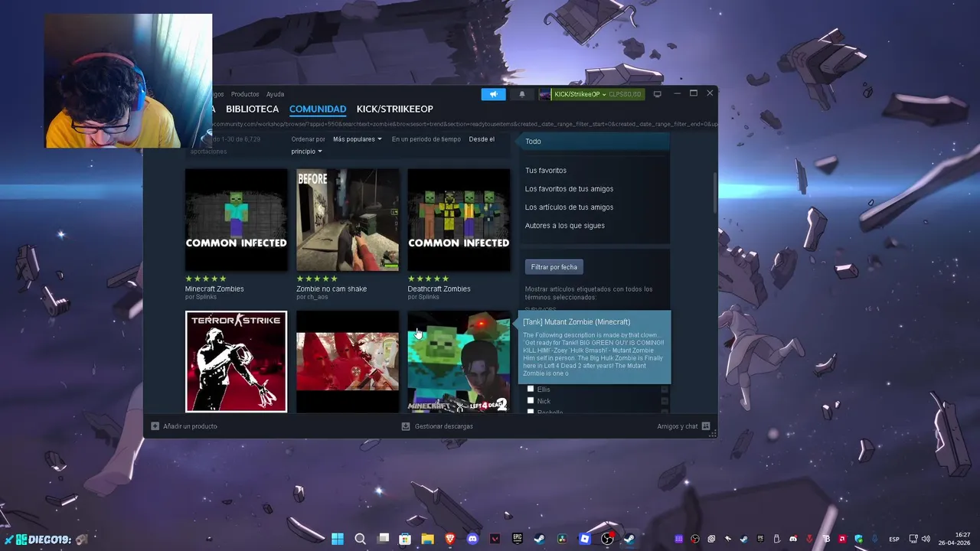
Task: Open the Deathcraft Zombies thumbnail
Action: (459, 220)
